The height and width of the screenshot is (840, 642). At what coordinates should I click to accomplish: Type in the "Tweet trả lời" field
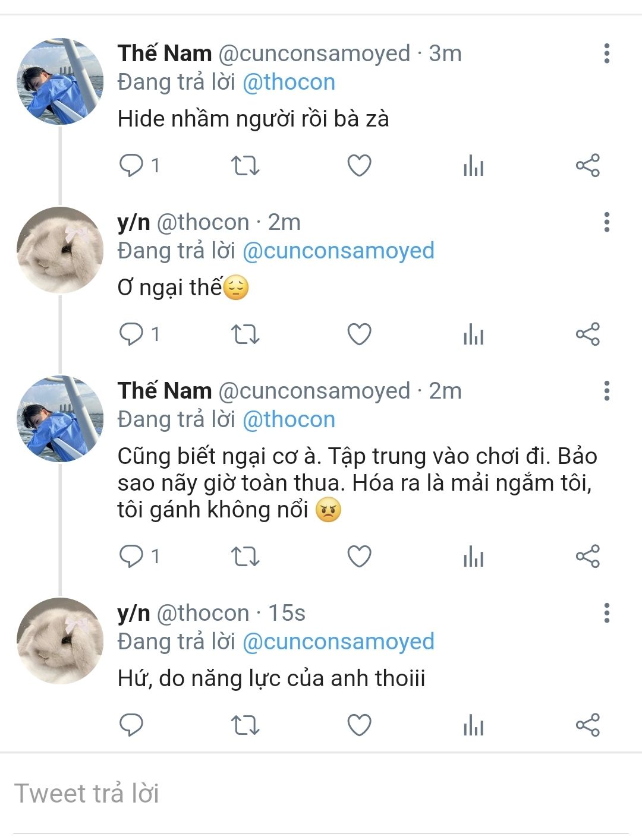tap(321, 794)
